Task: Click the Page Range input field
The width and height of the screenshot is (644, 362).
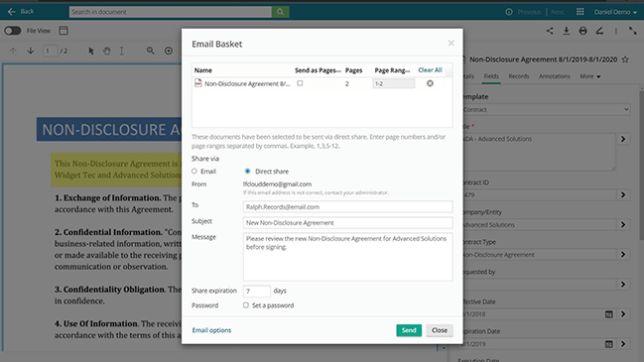Action: (394, 83)
